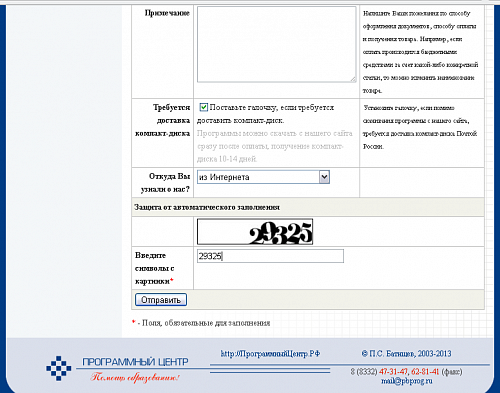Click the captcha code input field
This screenshot has height=393, width=500.
[270, 256]
